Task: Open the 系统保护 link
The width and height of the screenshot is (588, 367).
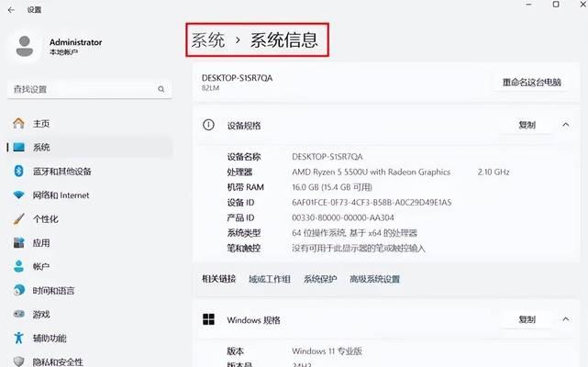Action: tap(320, 279)
